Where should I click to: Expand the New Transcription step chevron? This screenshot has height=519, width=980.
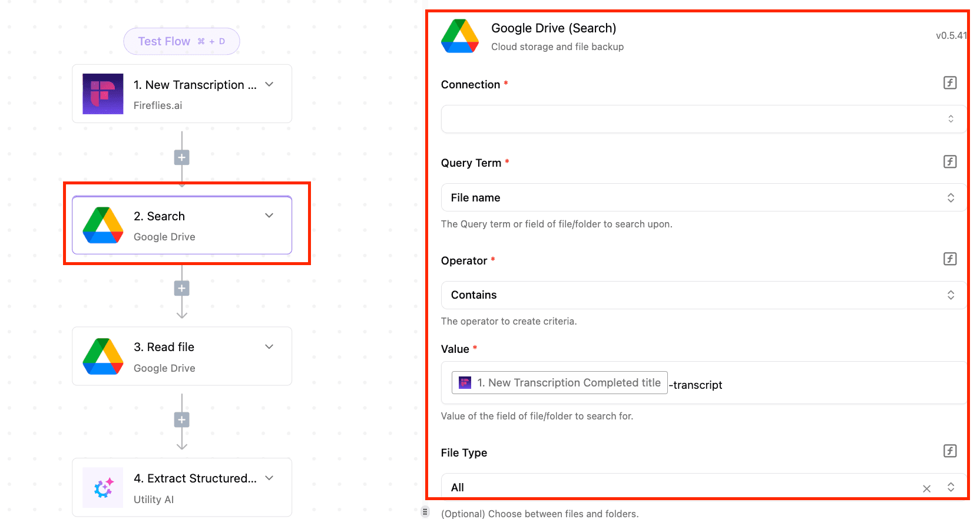[x=269, y=84]
